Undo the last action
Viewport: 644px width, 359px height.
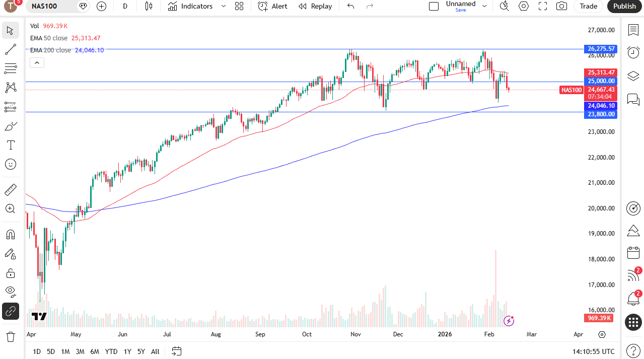point(351,6)
